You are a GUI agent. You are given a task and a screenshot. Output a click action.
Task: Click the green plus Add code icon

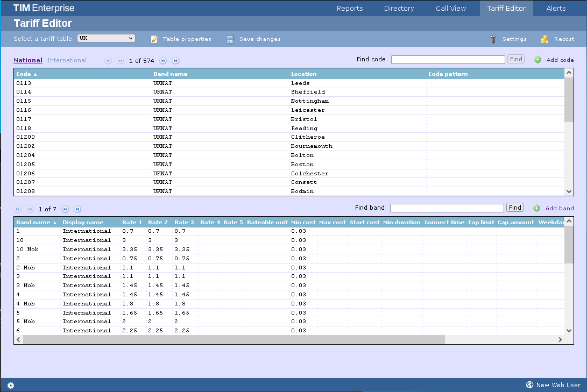point(537,59)
